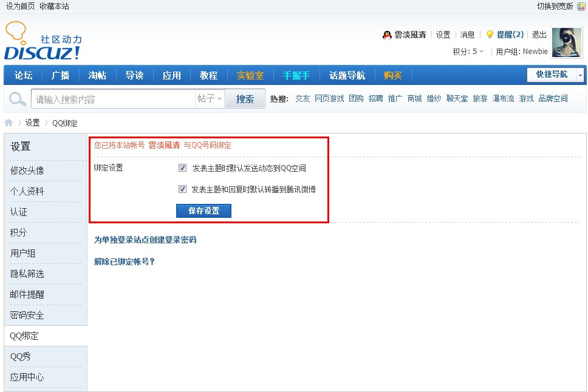588x392 pixels.
Task: Click hot search term 瀑布流
Action: tap(503, 98)
